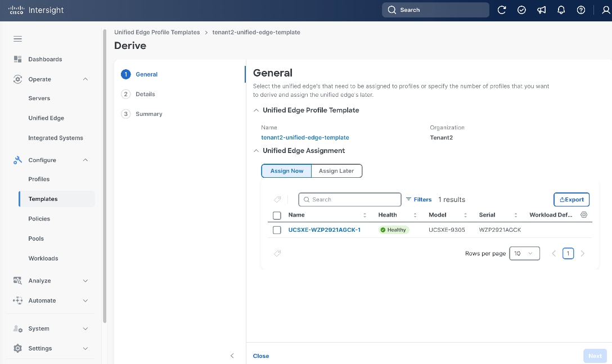The image size is (612, 364).
Task: Toggle the hamburger navigation menu
Action: [x=17, y=39]
